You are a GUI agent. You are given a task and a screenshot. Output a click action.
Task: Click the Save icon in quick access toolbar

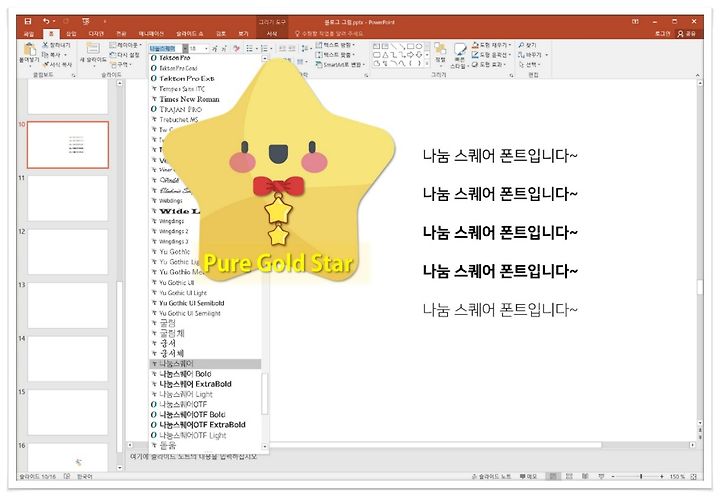point(28,21)
